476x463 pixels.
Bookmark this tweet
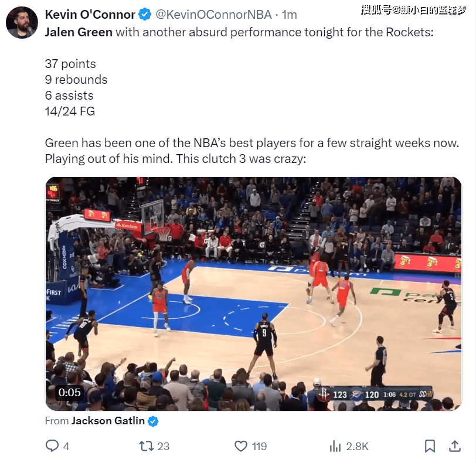(430, 446)
